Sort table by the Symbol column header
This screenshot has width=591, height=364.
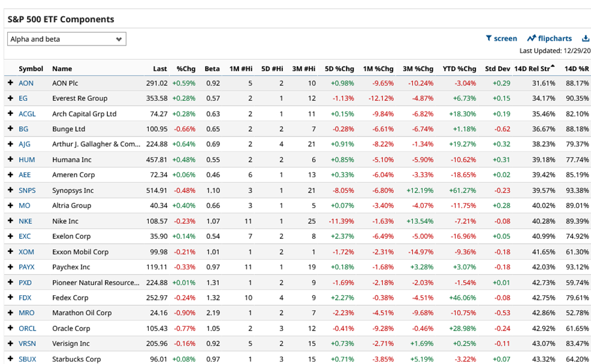point(31,68)
